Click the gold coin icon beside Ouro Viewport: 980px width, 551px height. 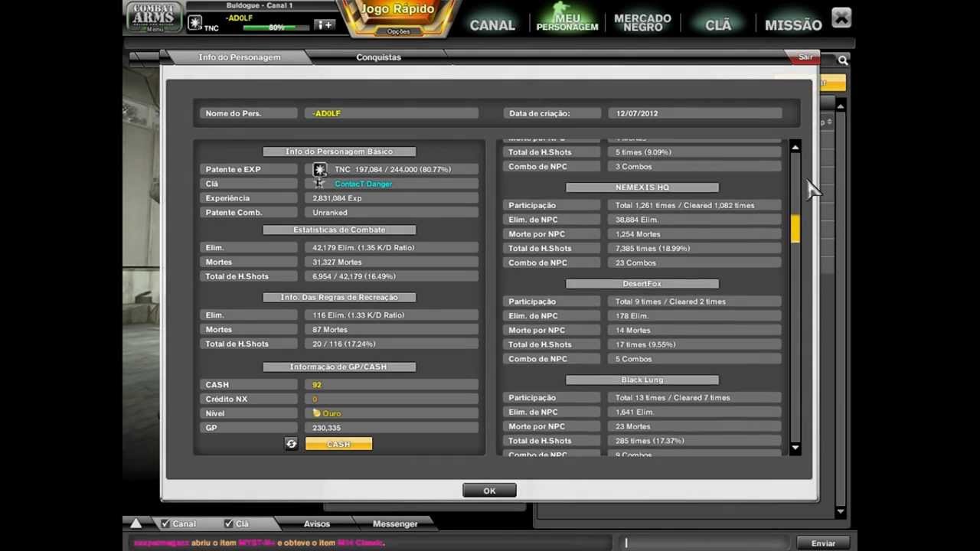coord(316,413)
